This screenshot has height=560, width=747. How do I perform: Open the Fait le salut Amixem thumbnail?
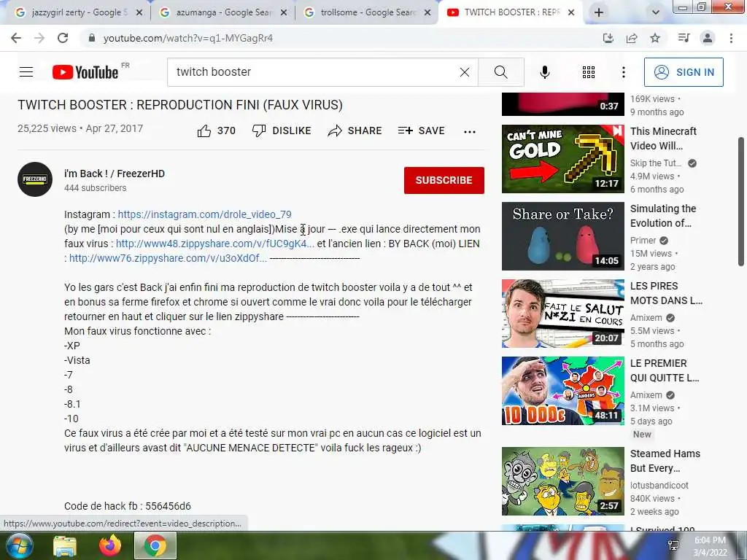(x=562, y=314)
